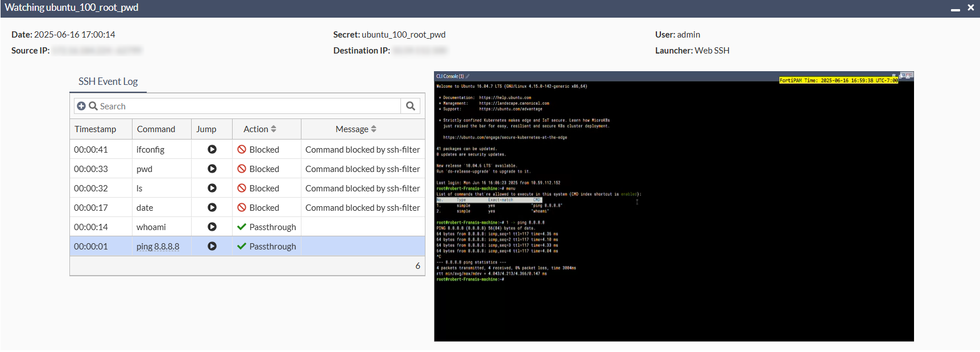
Task: Jump to the ping 8.8.8.8 command
Action: [212, 246]
